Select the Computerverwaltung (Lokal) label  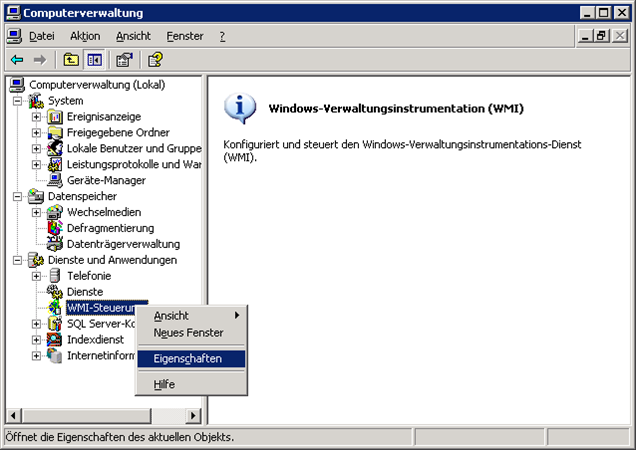click(97, 85)
